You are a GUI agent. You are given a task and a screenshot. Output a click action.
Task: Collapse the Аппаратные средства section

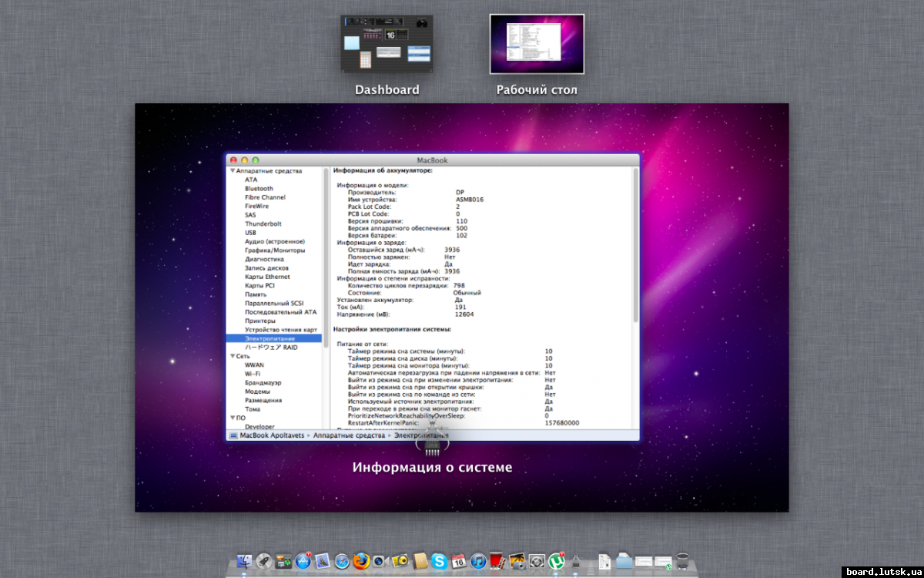(232, 171)
